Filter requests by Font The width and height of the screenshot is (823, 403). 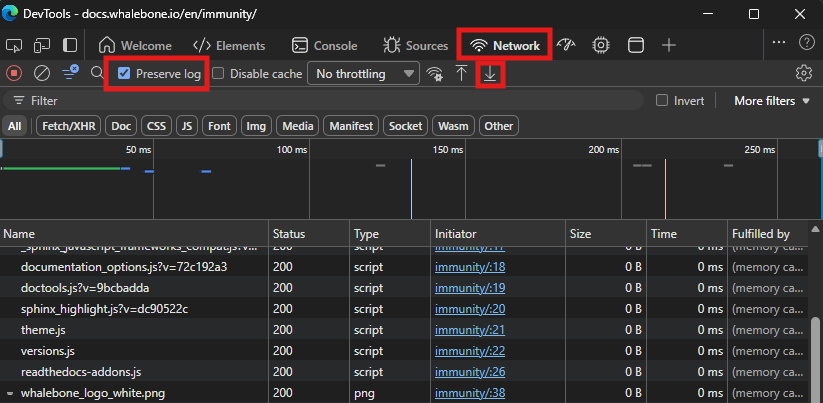pyautogui.click(x=219, y=126)
